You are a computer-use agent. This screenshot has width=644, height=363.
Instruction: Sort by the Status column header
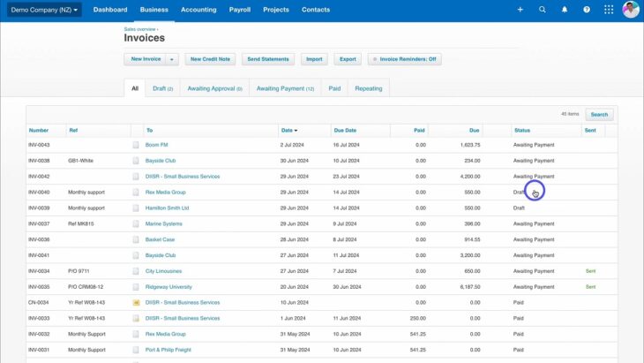tap(522, 131)
